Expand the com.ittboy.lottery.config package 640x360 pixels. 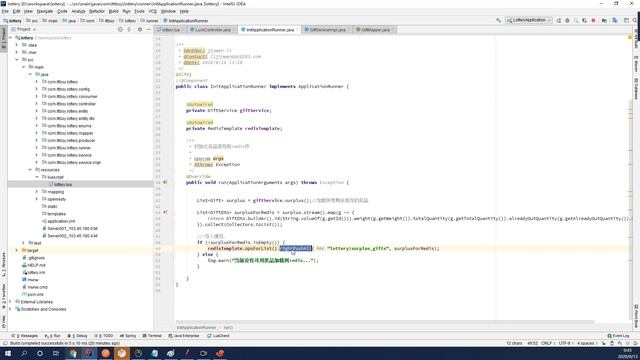(36, 89)
